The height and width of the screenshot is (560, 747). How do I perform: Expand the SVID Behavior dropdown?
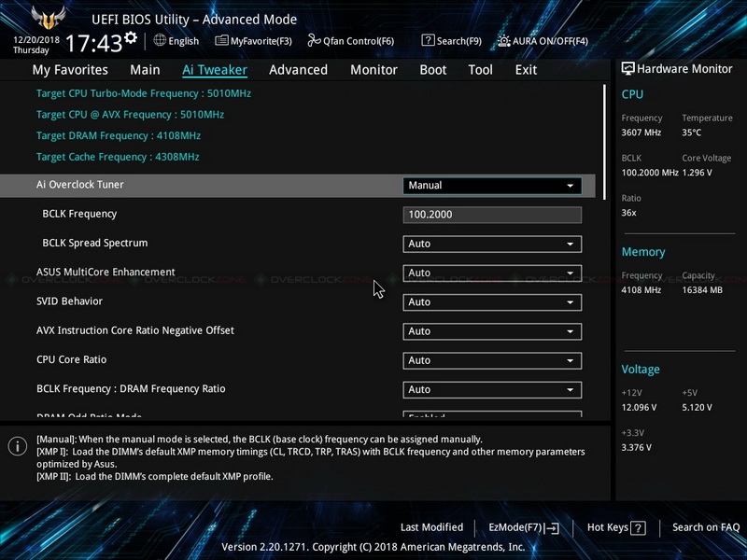(492, 301)
